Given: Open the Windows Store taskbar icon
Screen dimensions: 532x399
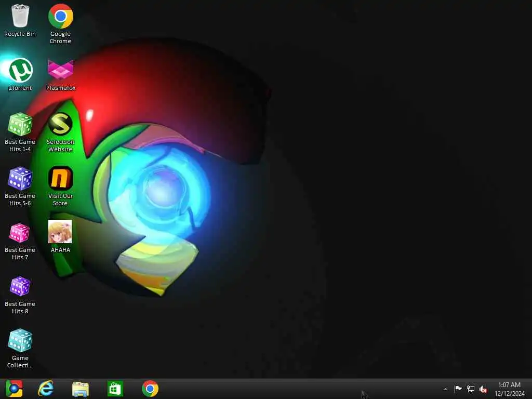Looking at the screenshot, I should [115, 389].
